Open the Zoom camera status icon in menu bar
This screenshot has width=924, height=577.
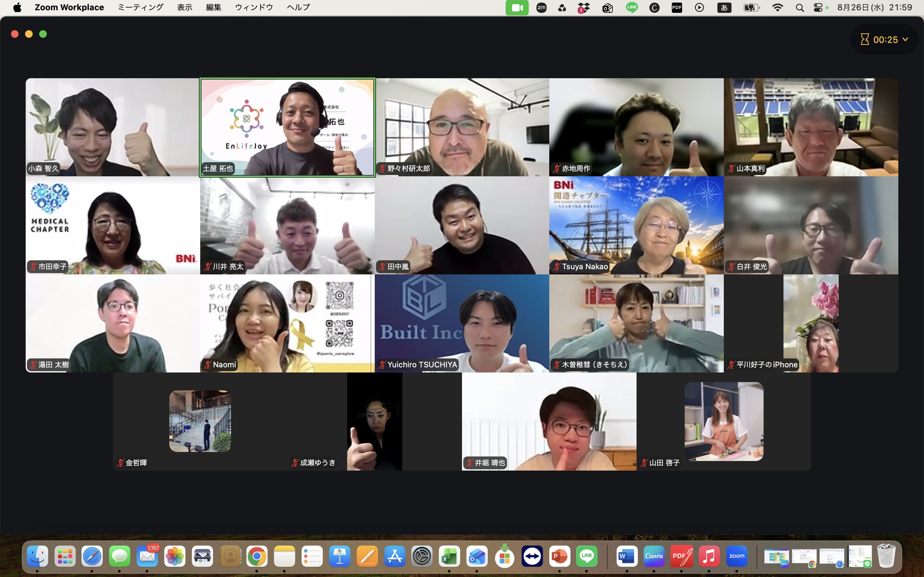(x=517, y=8)
